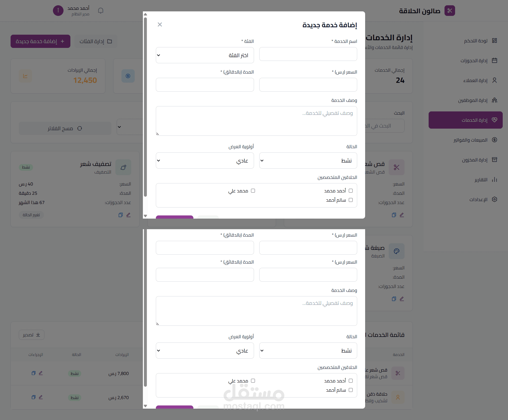This screenshot has height=420, width=508.
Task: Open the الحالة status dropdown in top dialog
Action: [308, 160]
